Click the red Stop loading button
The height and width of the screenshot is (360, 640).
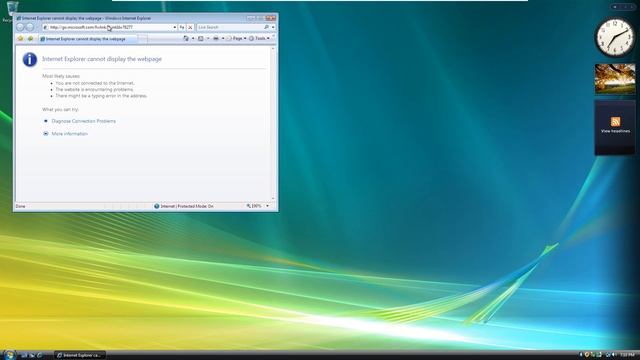click(x=190, y=27)
